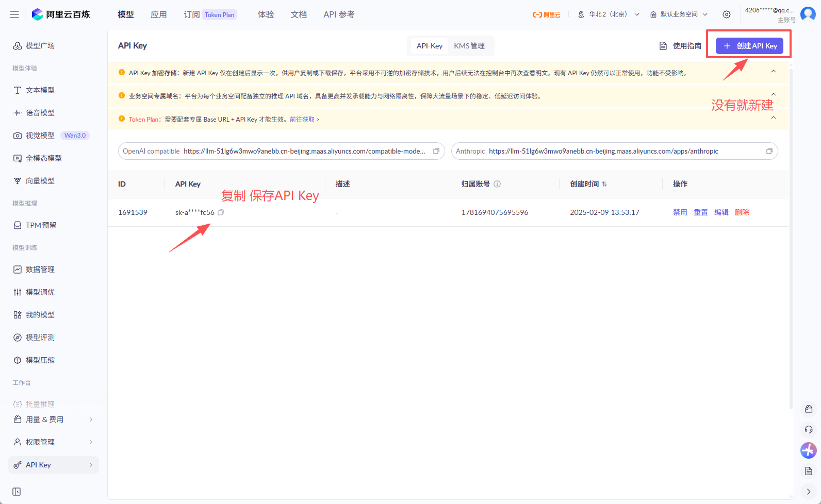Screen dimensions: 821x504
Task: Collapse the 业务空间专属域名 notice
Action: click(774, 94)
